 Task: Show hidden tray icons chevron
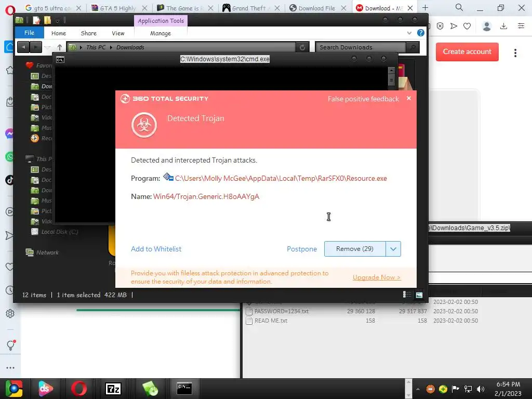point(418,389)
